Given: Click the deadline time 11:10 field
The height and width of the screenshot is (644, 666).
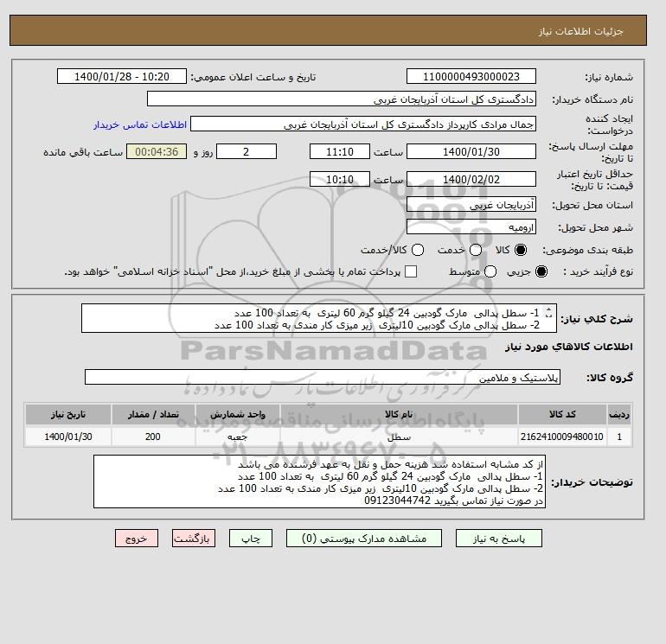Looking at the screenshot, I should point(340,151).
